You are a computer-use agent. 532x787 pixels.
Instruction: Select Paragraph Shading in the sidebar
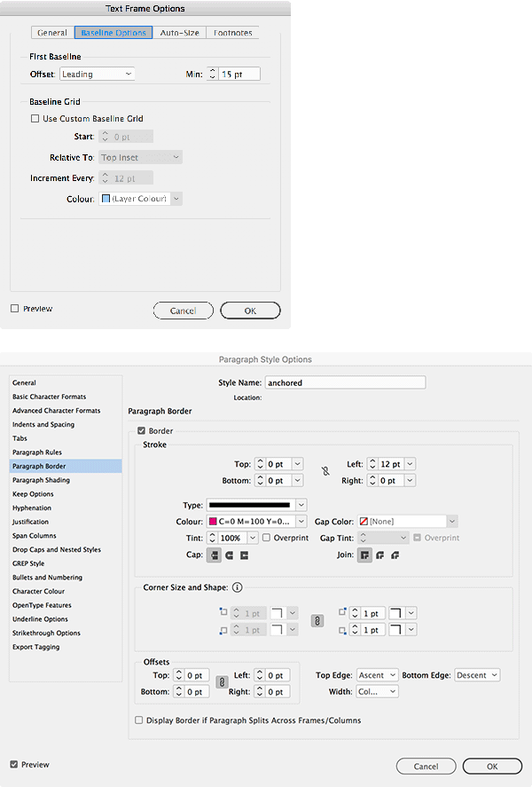41,480
